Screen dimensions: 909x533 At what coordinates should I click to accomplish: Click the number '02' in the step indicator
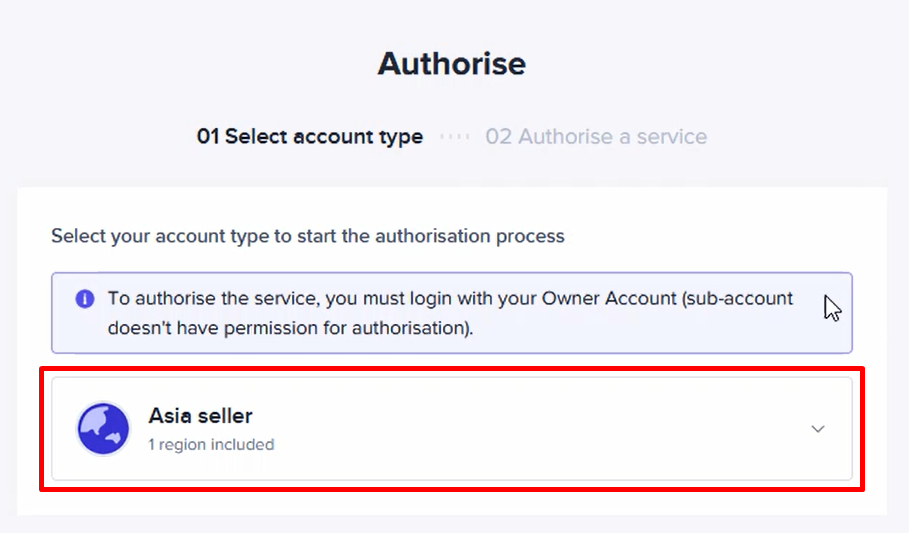pos(499,137)
